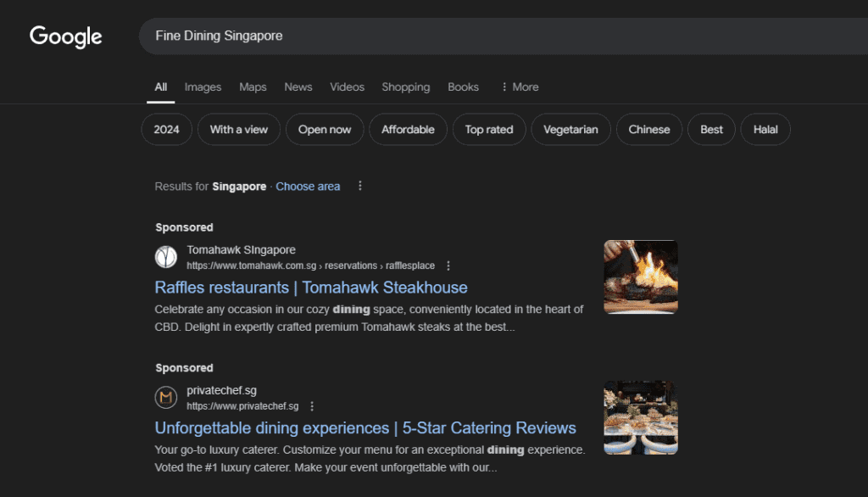Apply the Chinese filter chip
This screenshot has width=868, height=497.
pos(648,129)
